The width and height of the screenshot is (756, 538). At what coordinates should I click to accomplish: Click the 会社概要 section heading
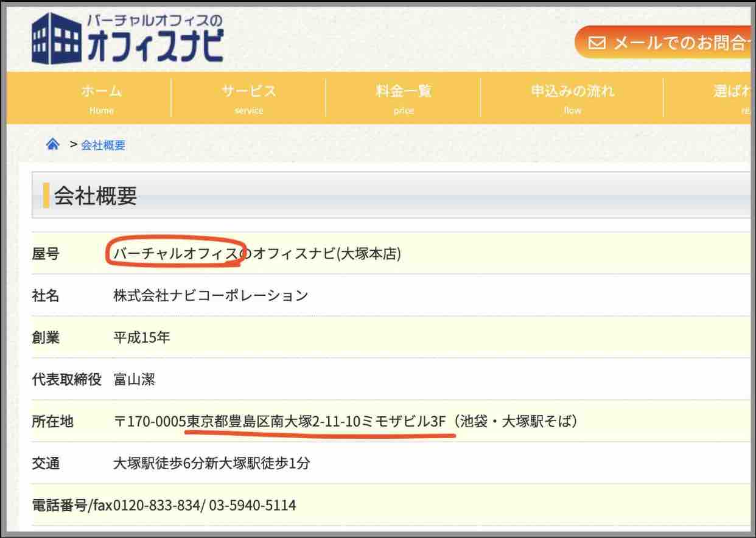[96, 196]
